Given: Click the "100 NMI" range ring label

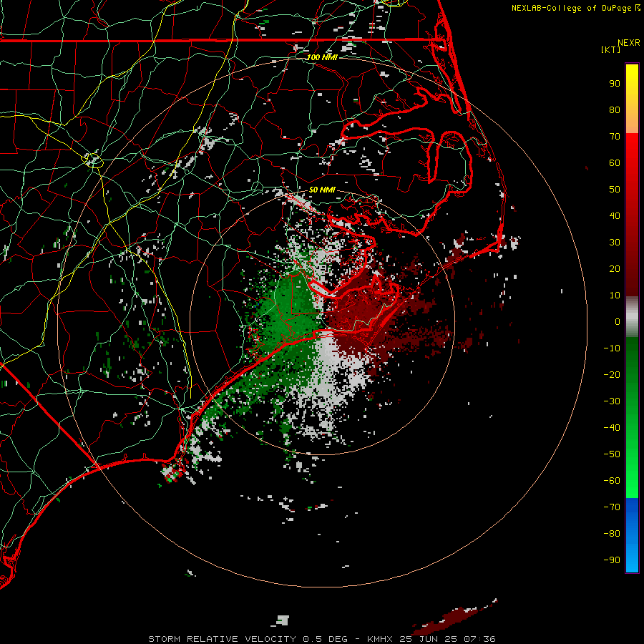Looking at the screenshot, I should pyautogui.click(x=322, y=57).
